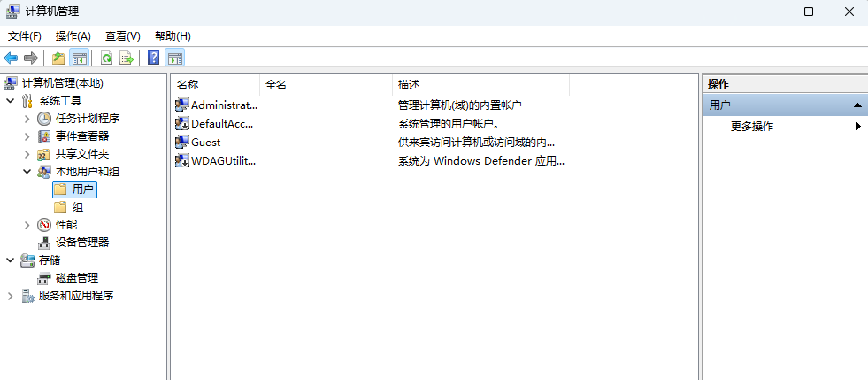Viewport: 868px width, 380px height.
Task: Select 设备管理器 label in tree
Action: pos(82,243)
